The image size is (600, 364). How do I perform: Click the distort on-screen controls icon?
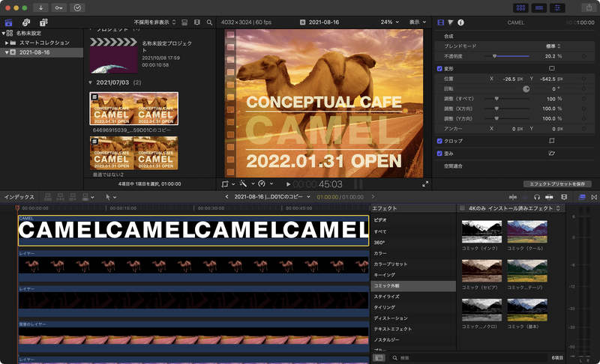(551, 153)
